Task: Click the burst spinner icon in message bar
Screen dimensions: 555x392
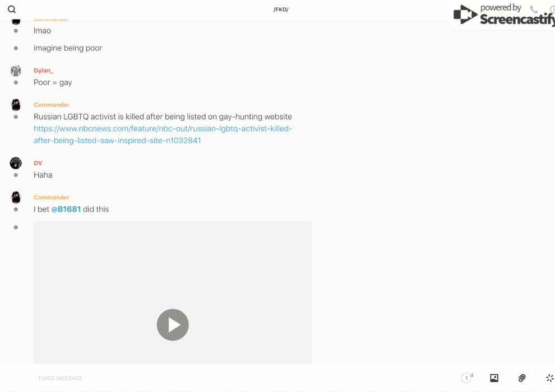Action: (x=549, y=378)
